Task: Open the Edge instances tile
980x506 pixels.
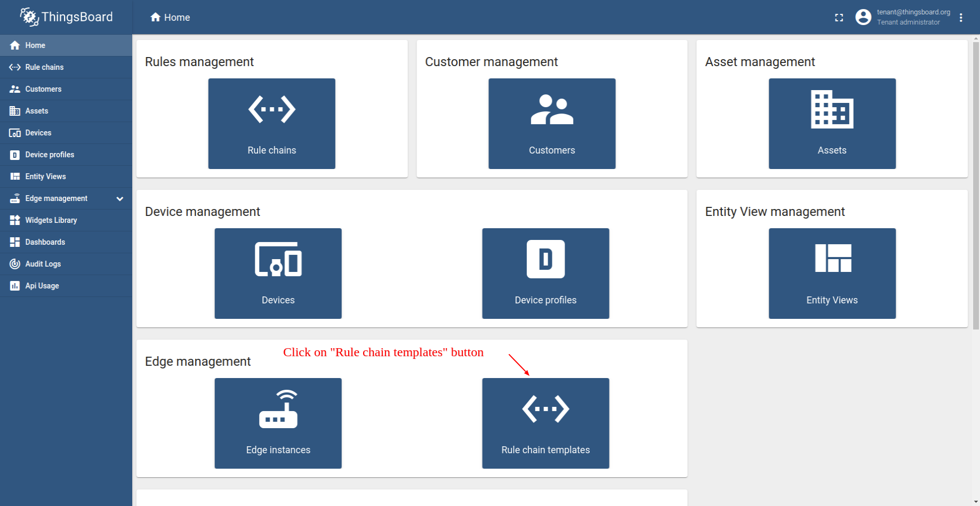Action: tap(278, 423)
